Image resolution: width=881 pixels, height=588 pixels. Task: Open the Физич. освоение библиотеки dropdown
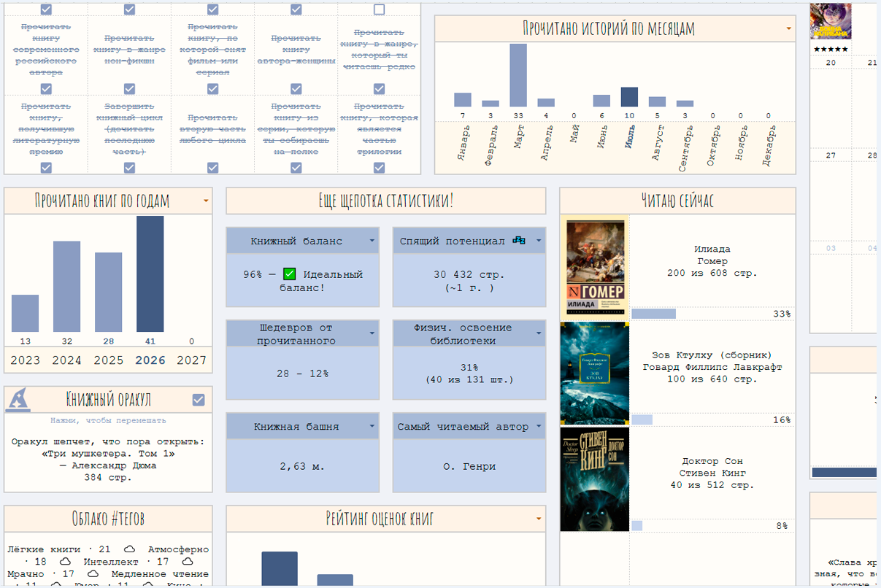tap(539, 333)
